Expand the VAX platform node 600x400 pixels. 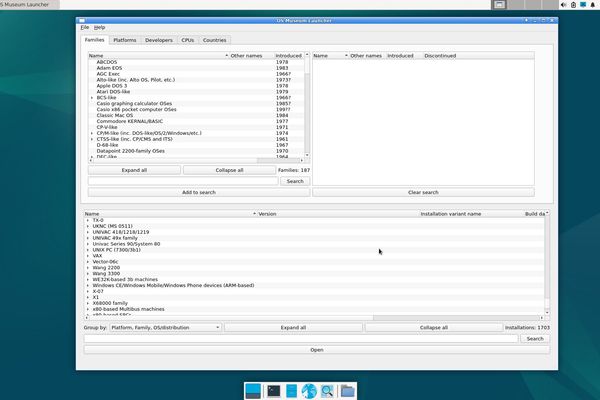(x=87, y=256)
